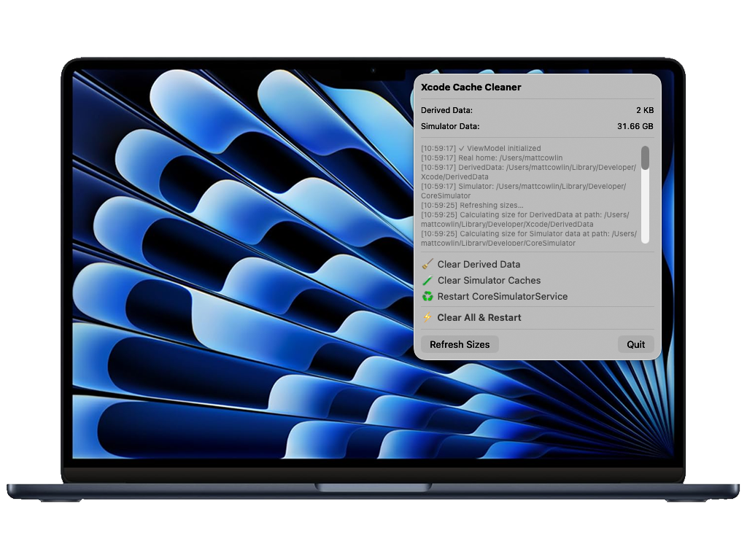Click the 2 KB size value
The height and width of the screenshot is (560, 747).
pyautogui.click(x=645, y=110)
